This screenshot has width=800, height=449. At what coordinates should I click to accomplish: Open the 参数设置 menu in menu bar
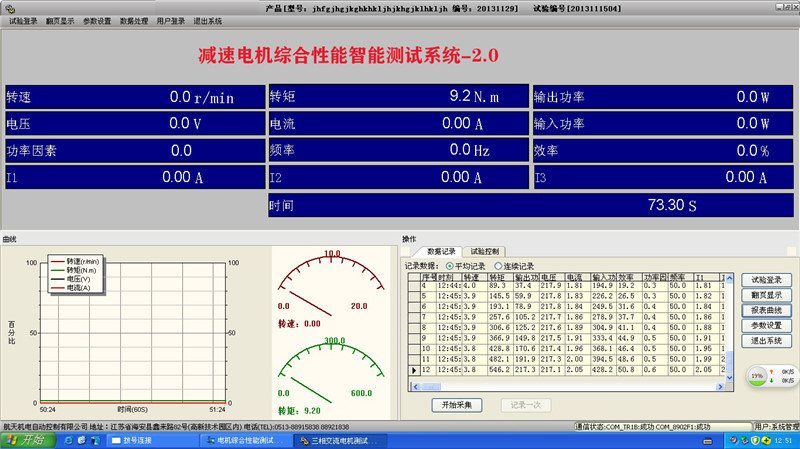click(x=97, y=20)
